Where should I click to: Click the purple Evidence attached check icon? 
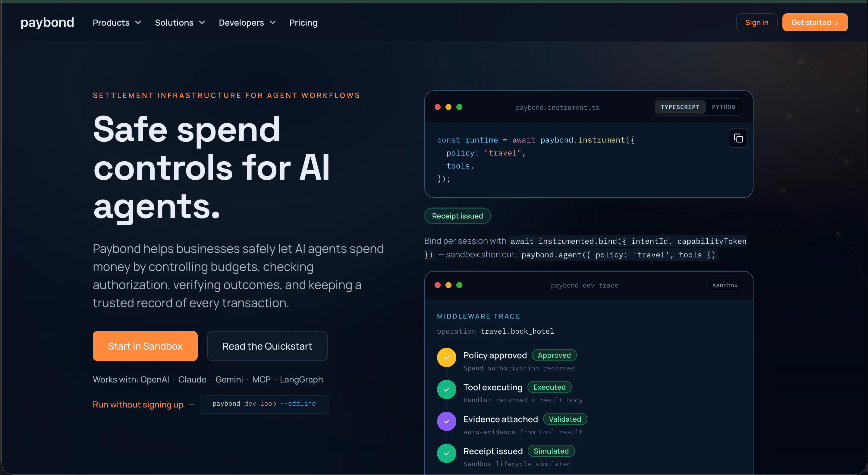pyautogui.click(x=446, y=421)
